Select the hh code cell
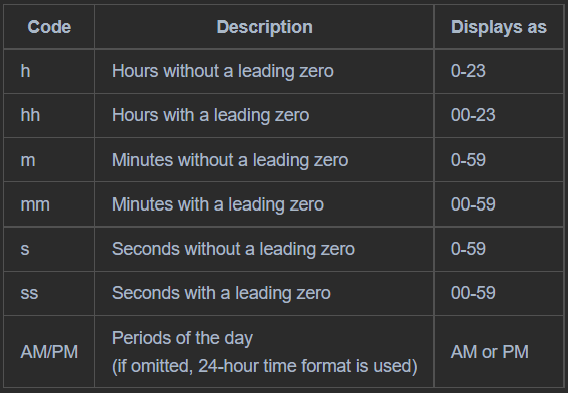 tap(30, 115)
